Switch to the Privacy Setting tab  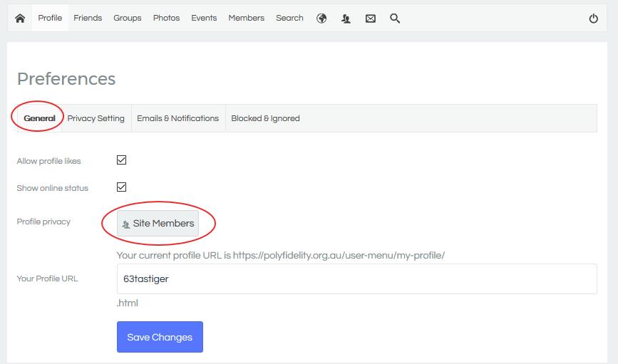click(x=96, y=118)
